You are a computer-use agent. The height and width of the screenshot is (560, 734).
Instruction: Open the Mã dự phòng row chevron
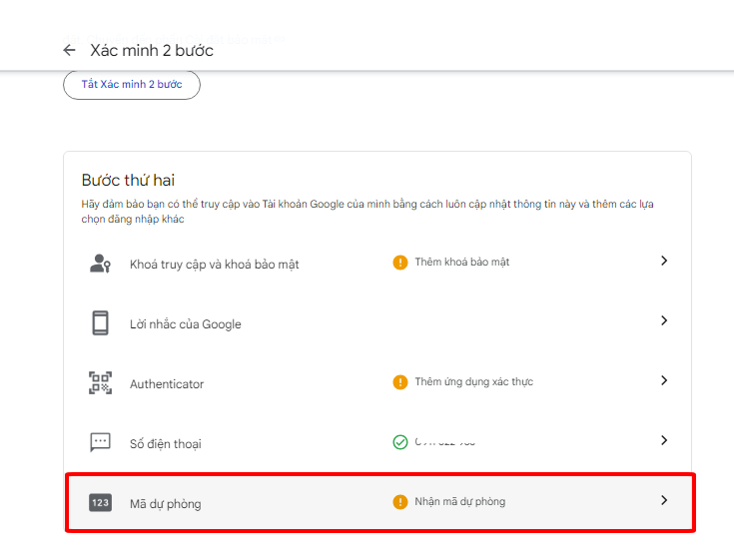[x=664, y=500]
